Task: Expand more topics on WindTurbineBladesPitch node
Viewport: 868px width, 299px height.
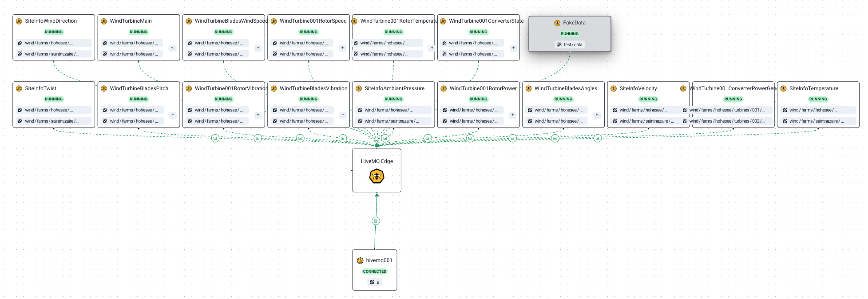Action: (173, 115)
